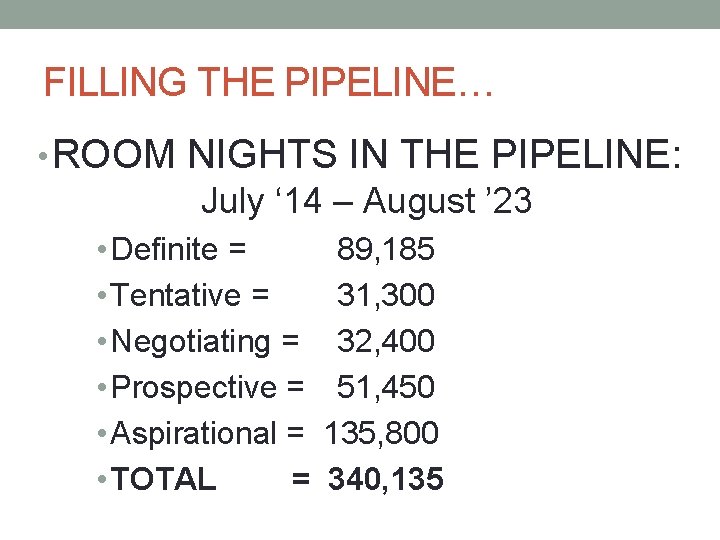Click the bullet before "Aspirational"

pos(104,433)
